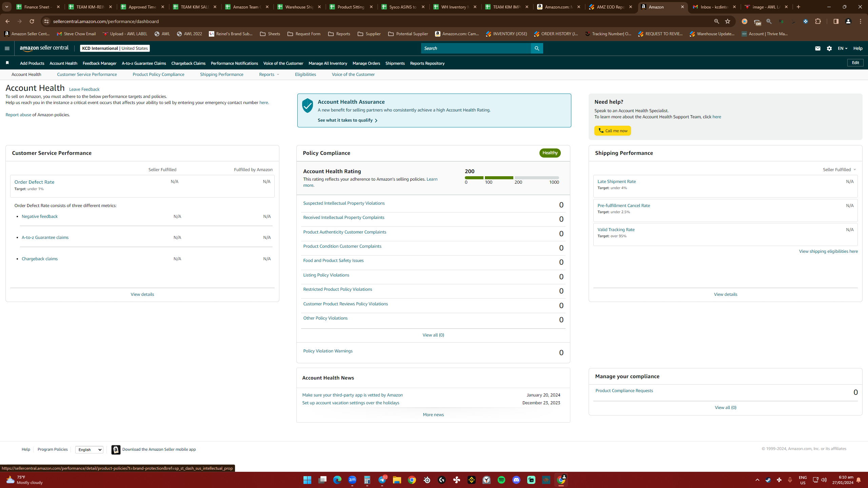The height and width of the screenshot is (488, 868).
Task: Click the Seller Central search magnifier button
Action: [537, 48]
